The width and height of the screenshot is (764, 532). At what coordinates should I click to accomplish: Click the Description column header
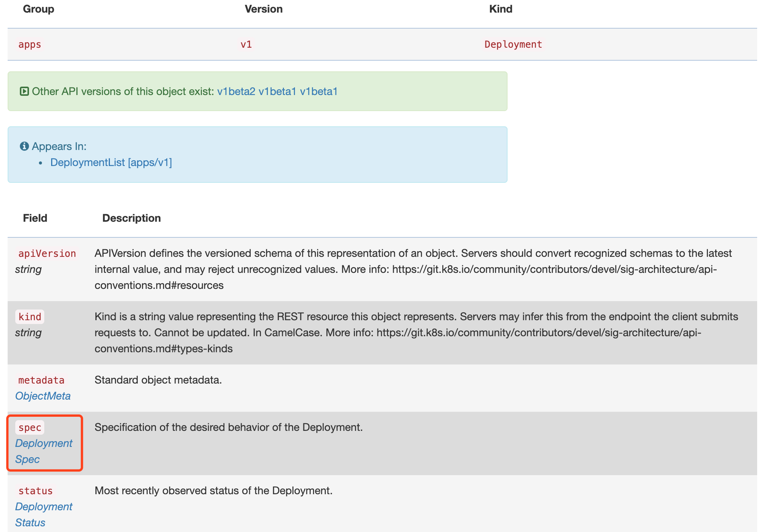131,218
